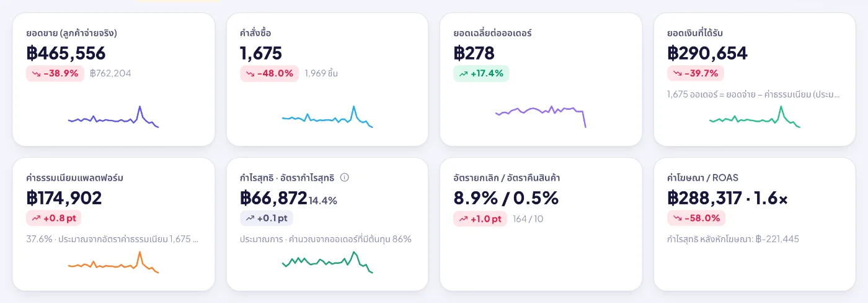
Task: Click the กำไรสุทธิ · อัตรากำไรสุทธิ title
Action: [x=287, y=178]
